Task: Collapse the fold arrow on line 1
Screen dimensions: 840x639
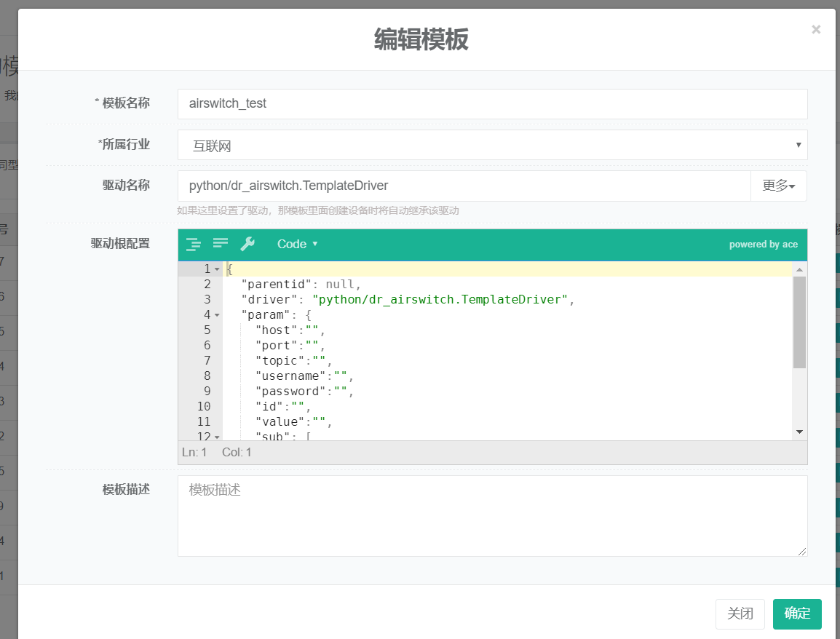Action: click(217, 269)
